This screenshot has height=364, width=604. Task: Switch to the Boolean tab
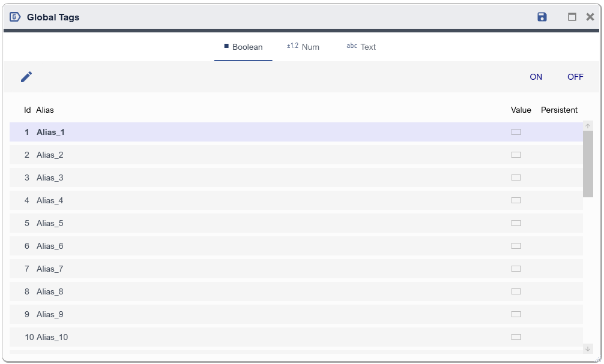tap(243, 47)
